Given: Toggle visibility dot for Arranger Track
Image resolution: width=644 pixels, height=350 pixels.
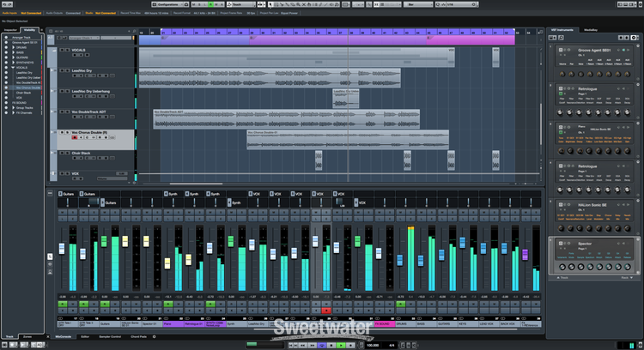Looking at the screenshot, I should point(6,38).
